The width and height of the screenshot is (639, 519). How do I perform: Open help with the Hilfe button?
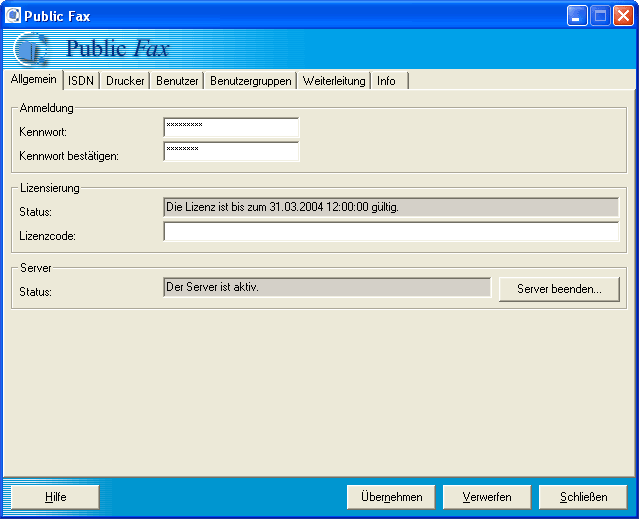pyautogui.click(x=55, y=497)
